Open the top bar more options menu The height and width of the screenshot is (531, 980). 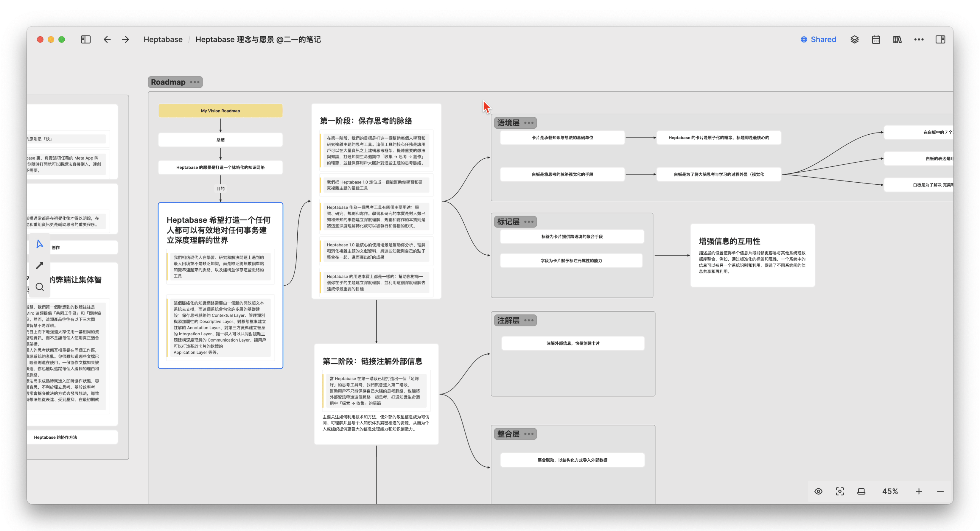919,40
